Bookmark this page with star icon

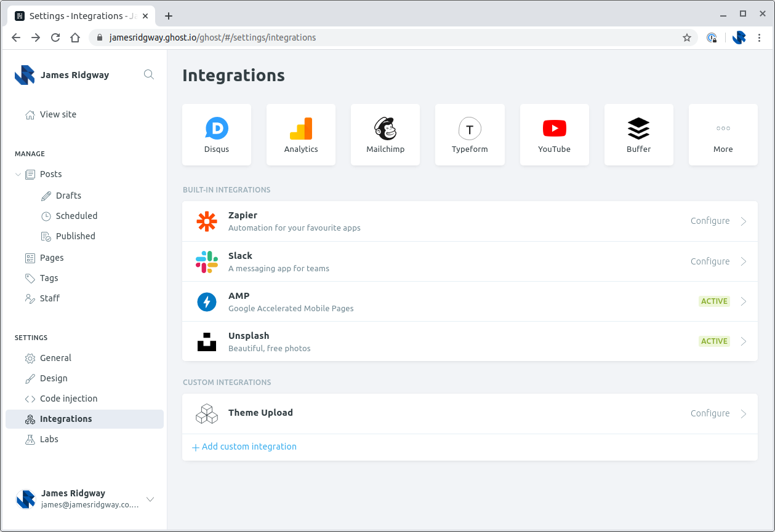pyautogui.click(x=687, y=38)
